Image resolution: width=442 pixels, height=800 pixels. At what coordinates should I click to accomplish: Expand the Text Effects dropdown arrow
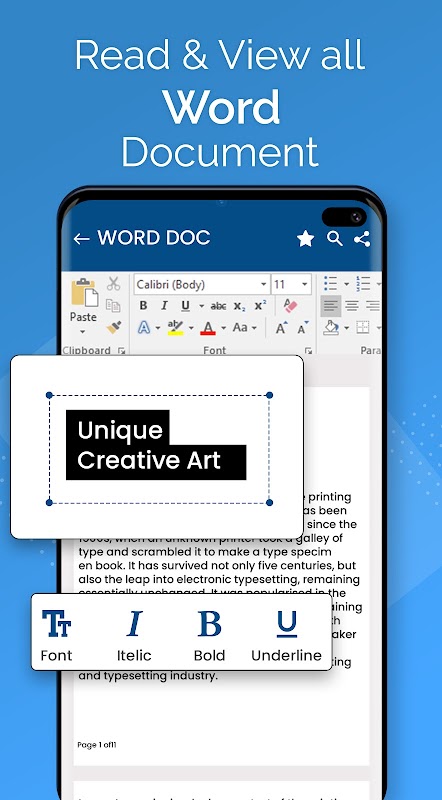158,328
